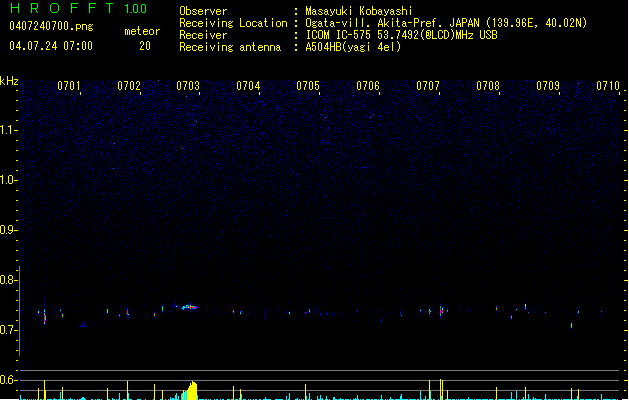Click the 0.6 kHz axis label
The image size is (629, 400).
click(9, 380)
